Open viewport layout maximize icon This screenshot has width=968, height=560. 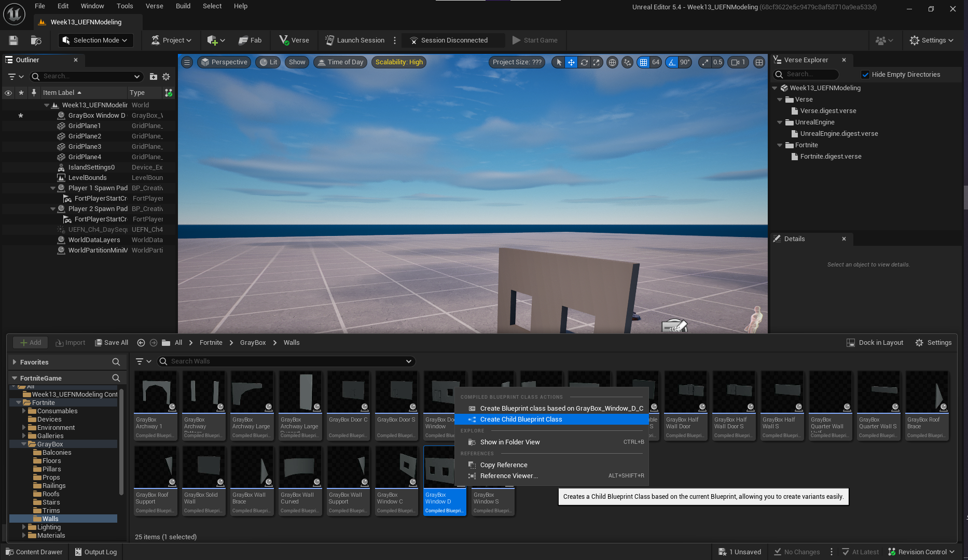click(759, 62)
